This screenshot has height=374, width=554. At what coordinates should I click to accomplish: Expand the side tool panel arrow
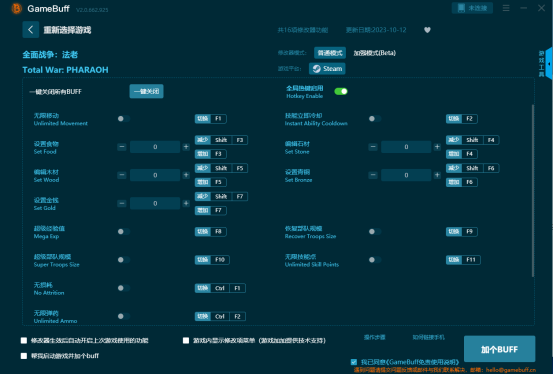point(549,64)
